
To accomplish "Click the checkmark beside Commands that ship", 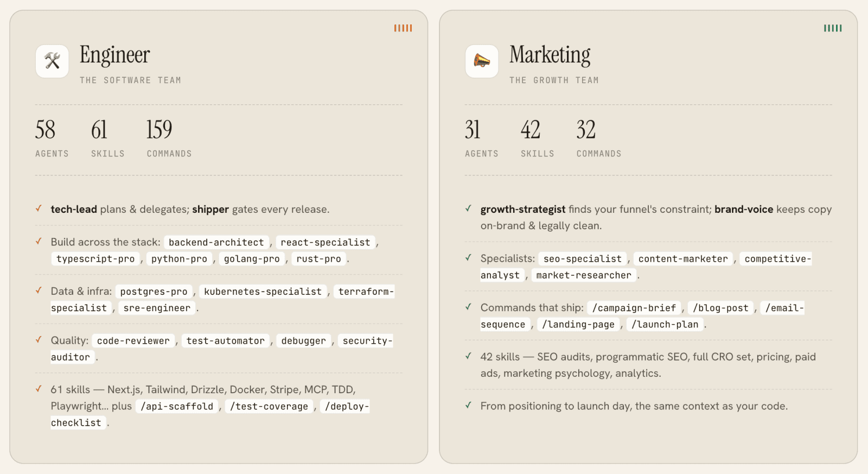I will (x=468, y=307).
